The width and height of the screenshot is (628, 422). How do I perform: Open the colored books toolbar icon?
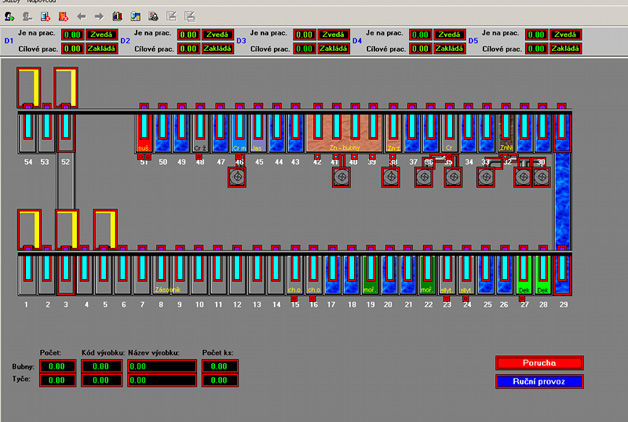pos(117,16)
